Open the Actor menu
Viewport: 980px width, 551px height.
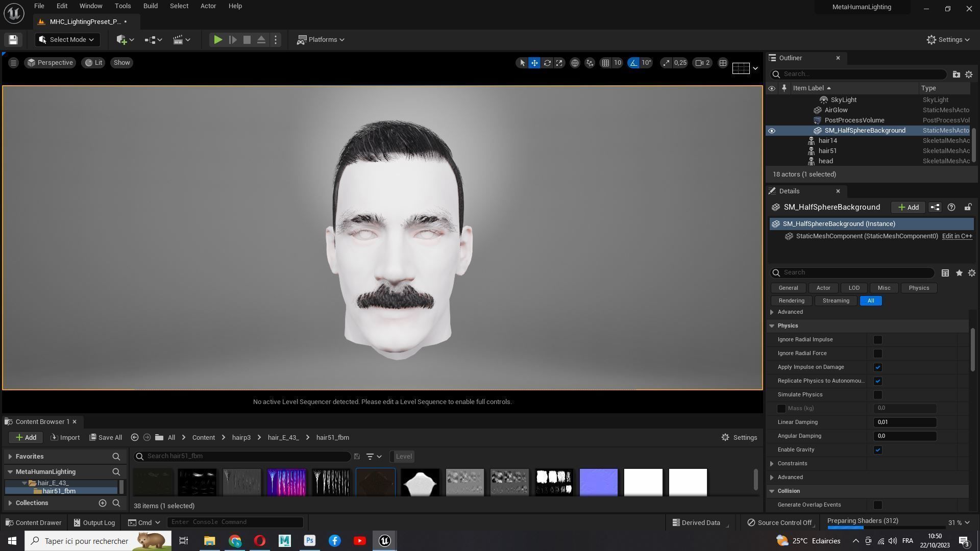[208, 6]
